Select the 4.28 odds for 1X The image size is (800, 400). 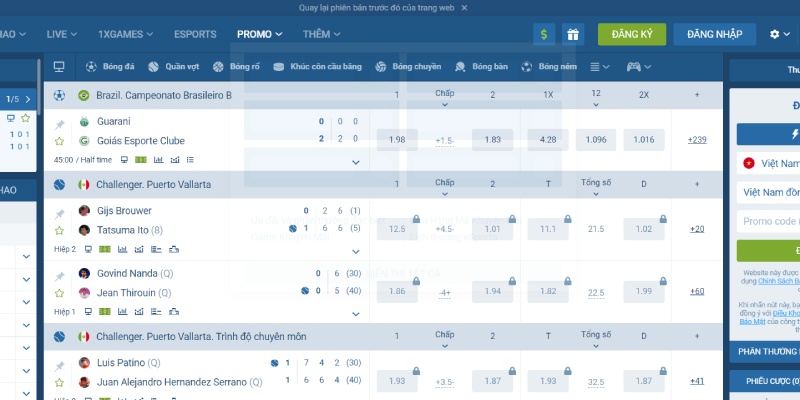(547, 140)
